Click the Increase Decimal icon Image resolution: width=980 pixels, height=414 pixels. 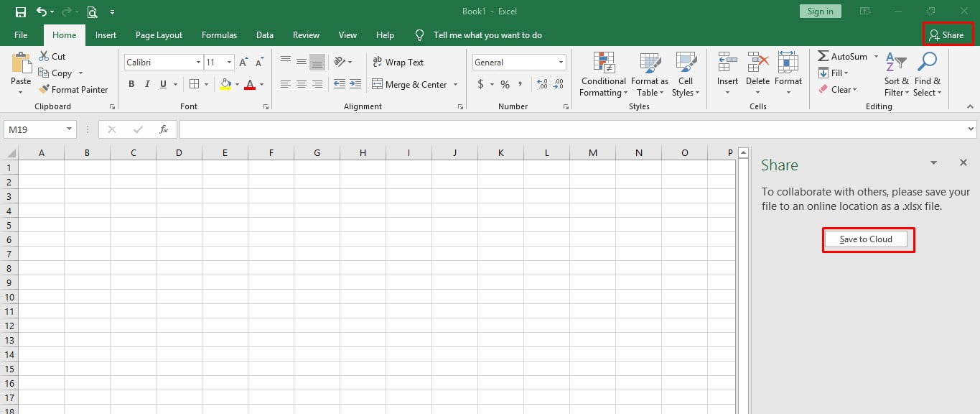[542, 84]
